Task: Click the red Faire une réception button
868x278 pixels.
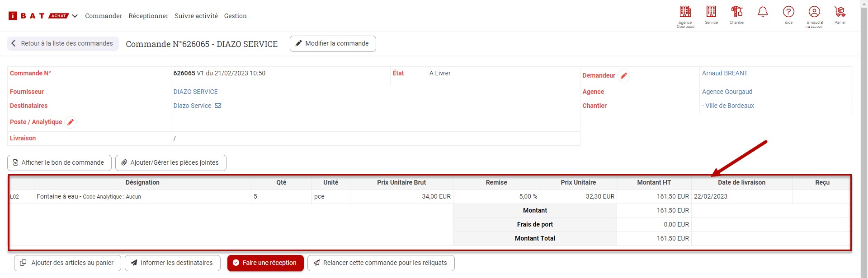Action: [265, 263]
